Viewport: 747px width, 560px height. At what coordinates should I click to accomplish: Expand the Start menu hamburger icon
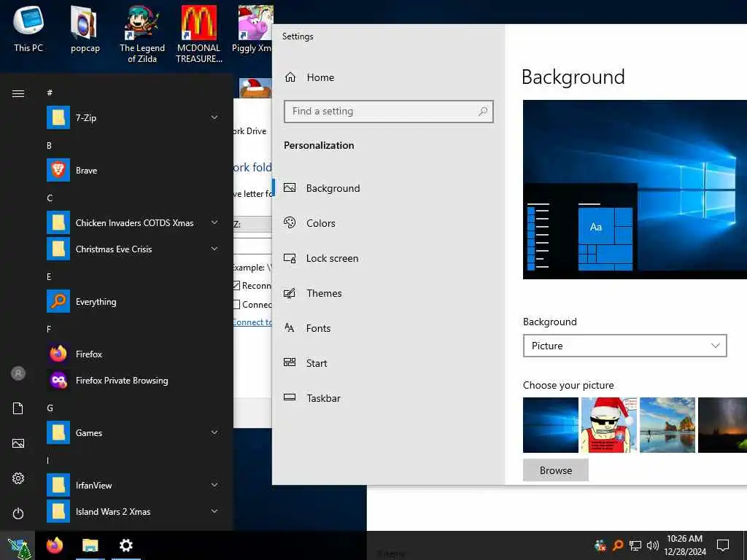(18, 93)
